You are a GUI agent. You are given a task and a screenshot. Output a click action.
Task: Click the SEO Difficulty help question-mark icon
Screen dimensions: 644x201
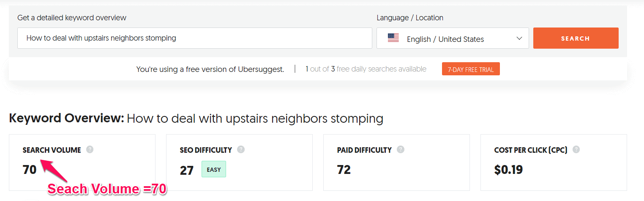click(x=241, y=149)
